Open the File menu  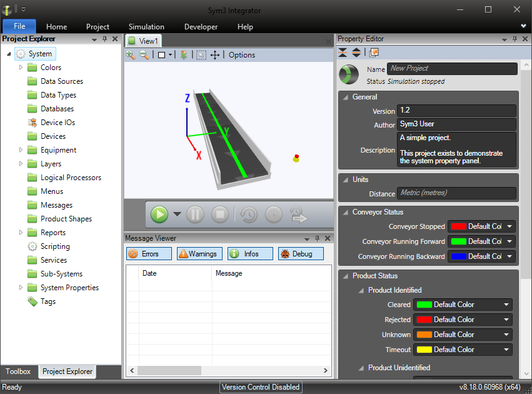[x=19, y=26]
